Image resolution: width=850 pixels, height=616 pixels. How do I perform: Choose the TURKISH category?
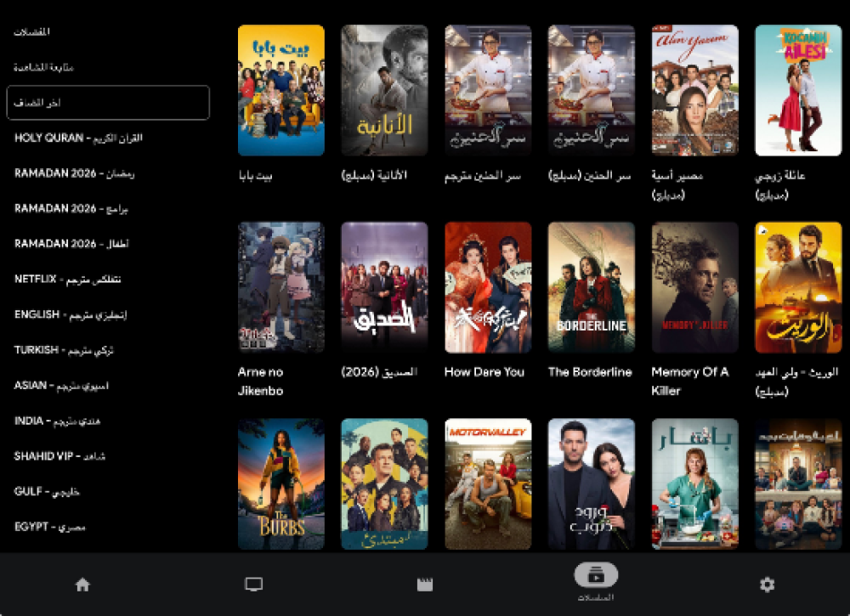click(64, 350)
